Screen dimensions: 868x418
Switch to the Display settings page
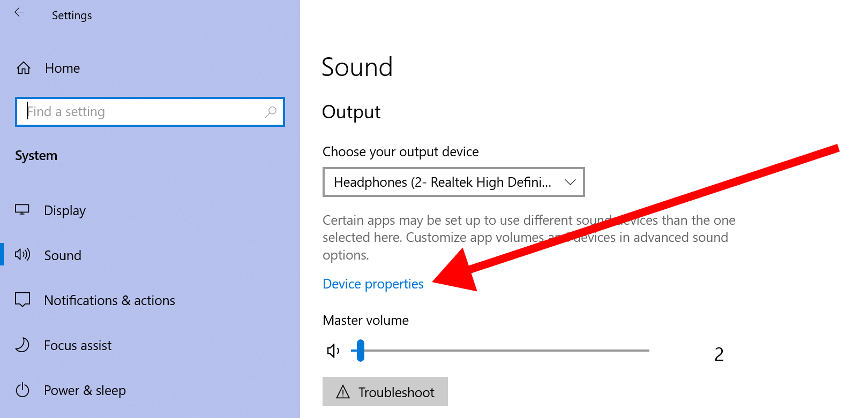[x=65, y=211]
